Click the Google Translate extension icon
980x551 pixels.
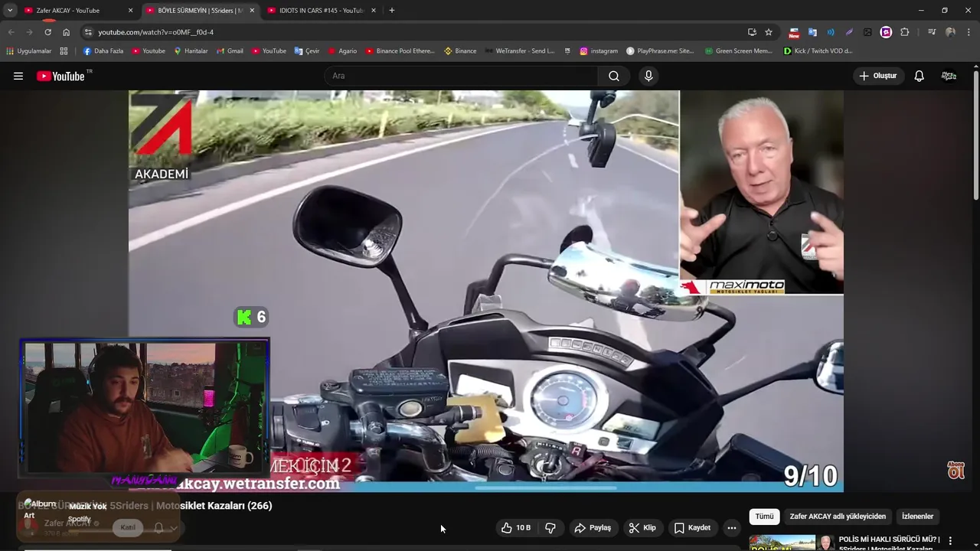812,32
